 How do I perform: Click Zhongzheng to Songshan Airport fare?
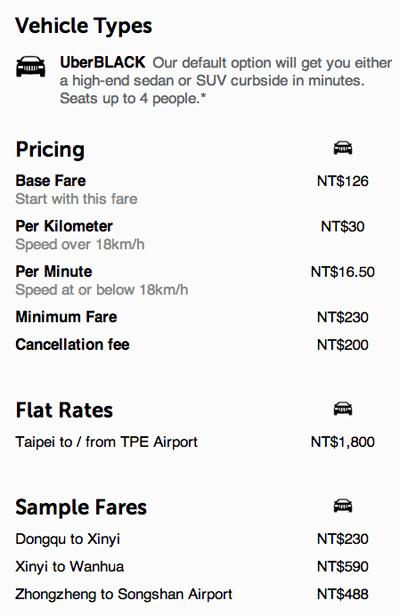click(124, 594)
